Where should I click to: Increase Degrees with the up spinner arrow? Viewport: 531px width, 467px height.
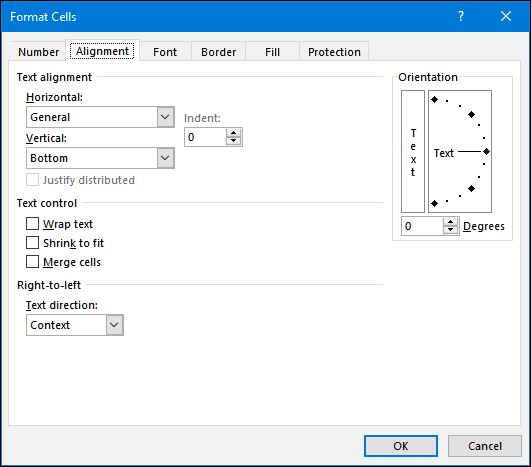point(450,222)
